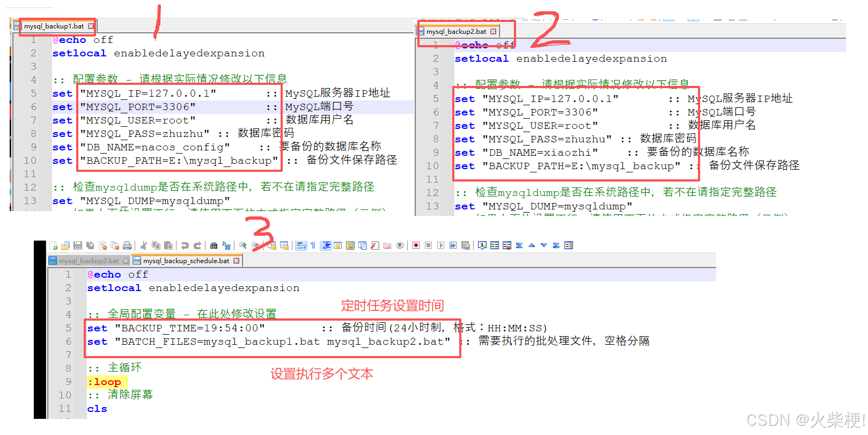This screenshot has height=435, width=868.
Task: Click the Zoom In magnifier icon
Action: pyautogui.click(x=242, y=245)
